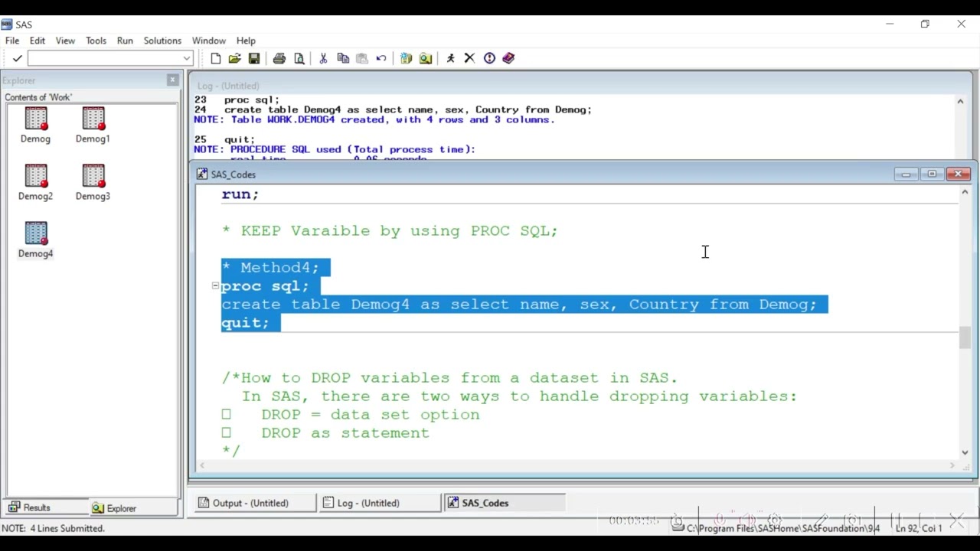
Task: Click the Print Preview toolbar icon
Action: point(299,58)
